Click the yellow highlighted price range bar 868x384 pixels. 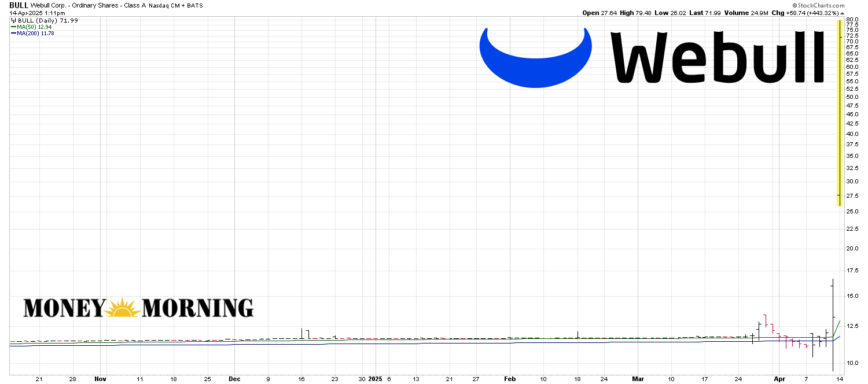click(x=839, y=113)
